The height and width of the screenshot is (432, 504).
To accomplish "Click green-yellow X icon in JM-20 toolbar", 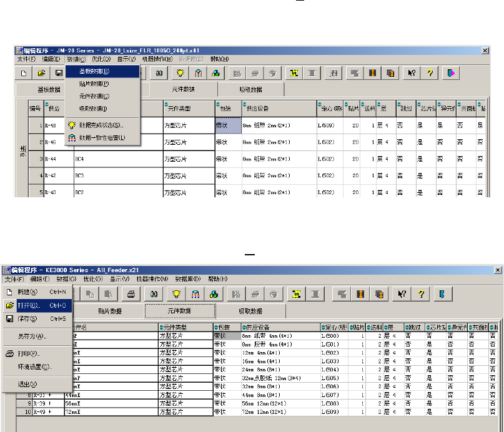I will [x=294, y=73].
